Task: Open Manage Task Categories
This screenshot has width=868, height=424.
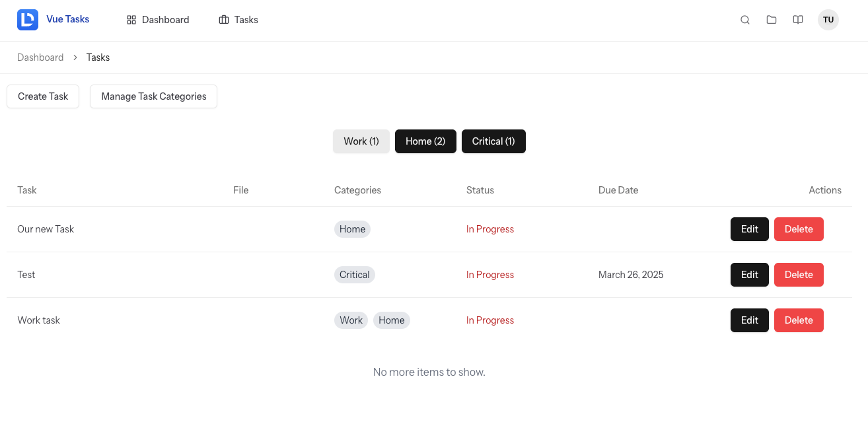Action: click(153, 96)
